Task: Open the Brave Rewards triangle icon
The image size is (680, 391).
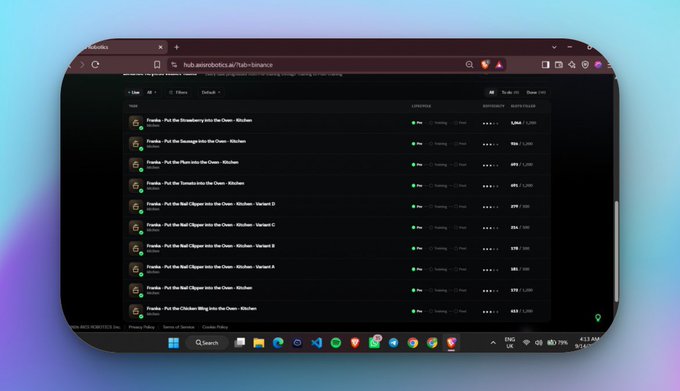Action: point(499,65)
